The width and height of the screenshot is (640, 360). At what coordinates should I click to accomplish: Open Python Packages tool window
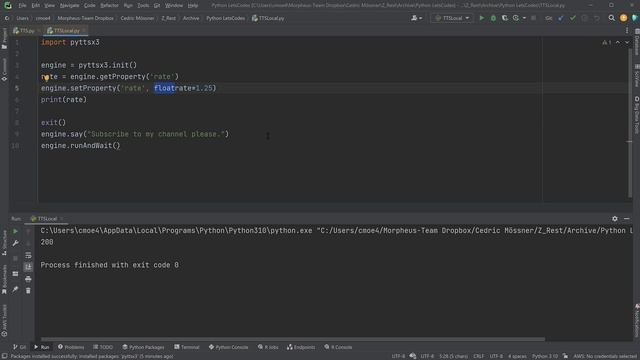(x=143, y=347)
